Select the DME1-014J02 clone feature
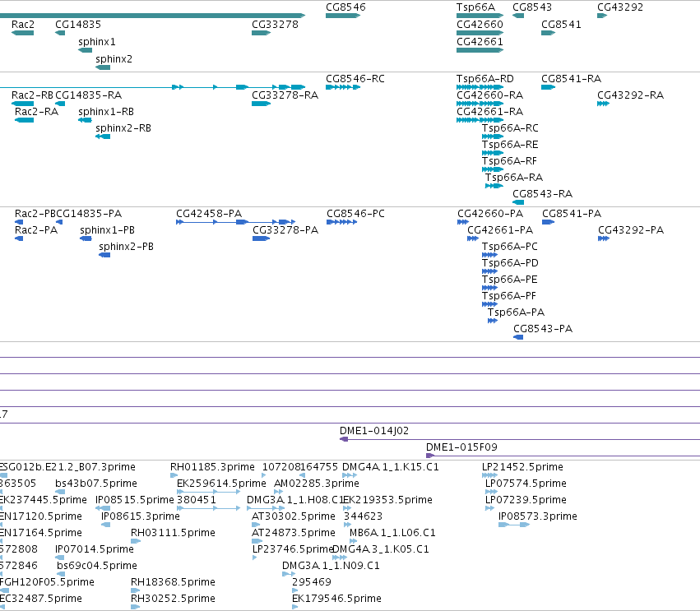Viewport: 700px width, 611px height. [x=520, y=439]
